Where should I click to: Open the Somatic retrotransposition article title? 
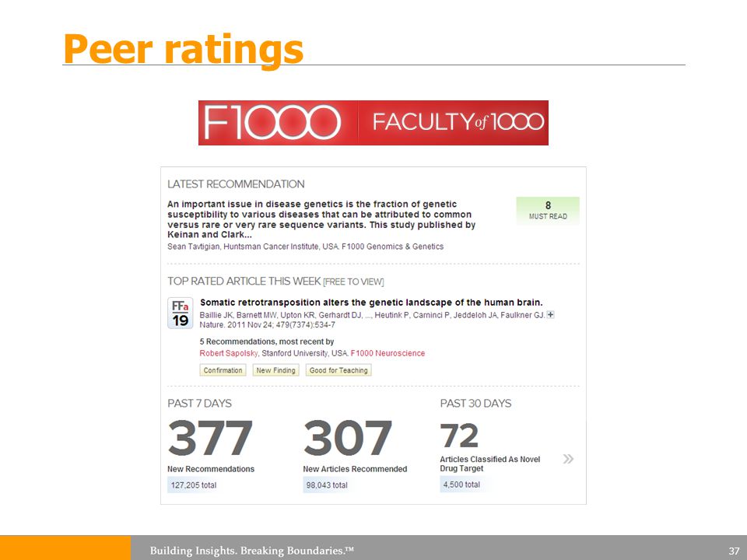point(371,303)
